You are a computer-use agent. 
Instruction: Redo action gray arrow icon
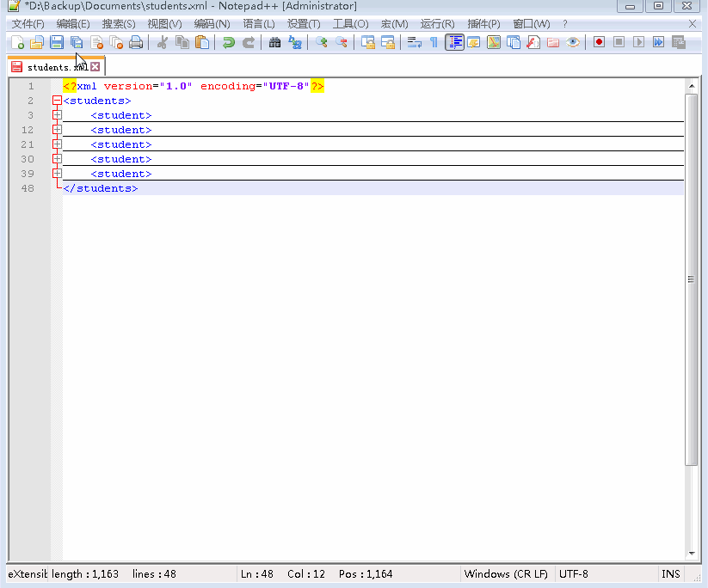pyautogui.click(x=249, y=42)
